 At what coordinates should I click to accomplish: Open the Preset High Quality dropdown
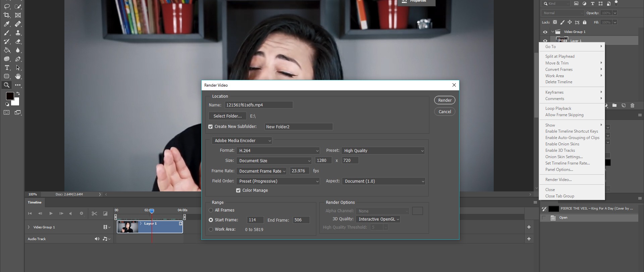383,151
